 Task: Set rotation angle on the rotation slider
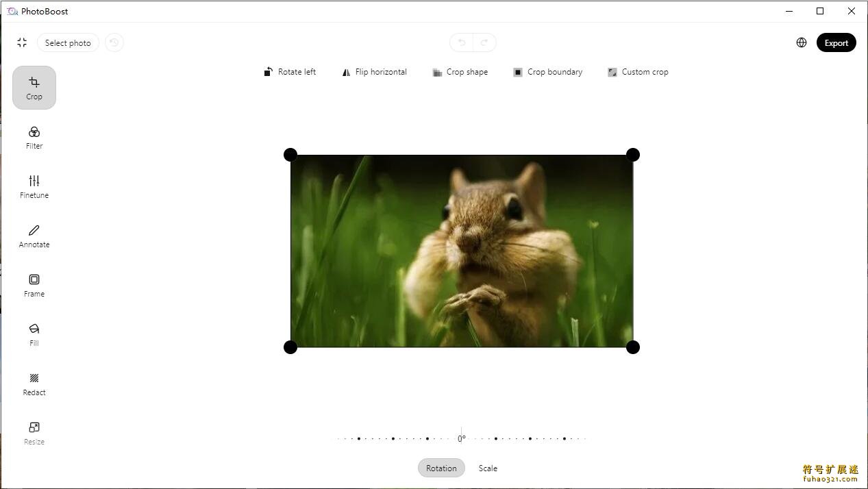[x=460, y=438]
